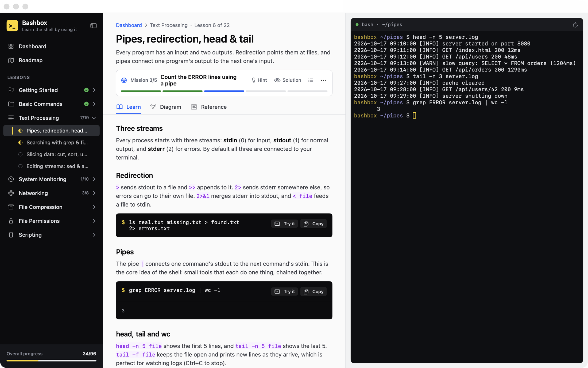Click the Pipes lesson half-complete status icon
The height and width of the screenshot is (368, 588).
pos(20,131)
